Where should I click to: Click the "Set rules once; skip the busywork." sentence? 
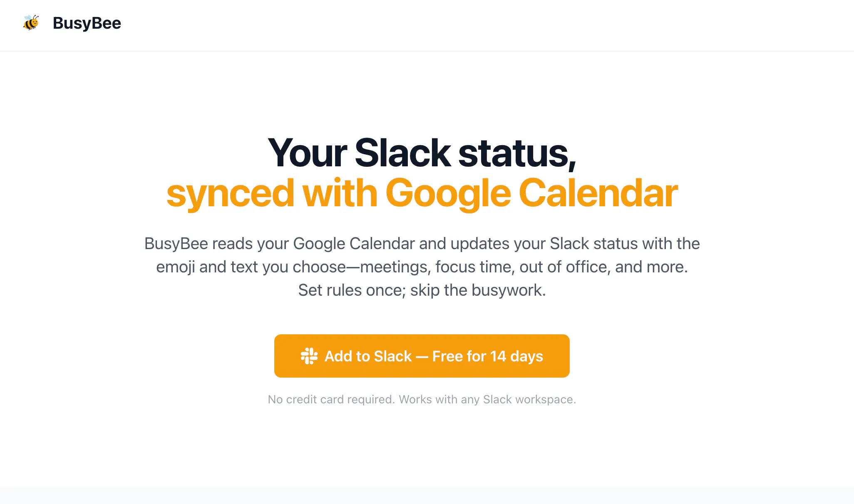(x=422, y=290)
